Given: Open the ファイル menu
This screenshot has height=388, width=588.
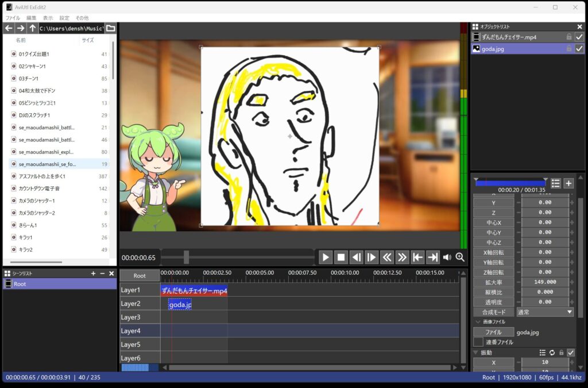Looking at the screenshot, I should 12,18.
